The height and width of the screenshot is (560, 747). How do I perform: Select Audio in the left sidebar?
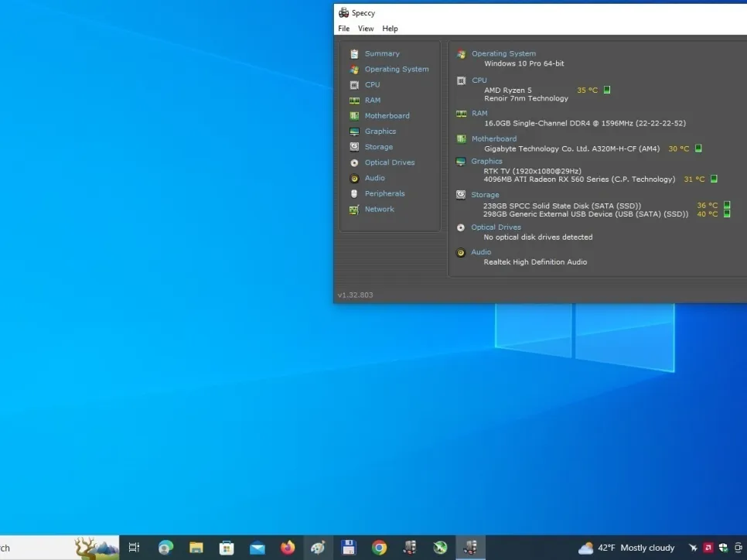[x=374, y=178]
